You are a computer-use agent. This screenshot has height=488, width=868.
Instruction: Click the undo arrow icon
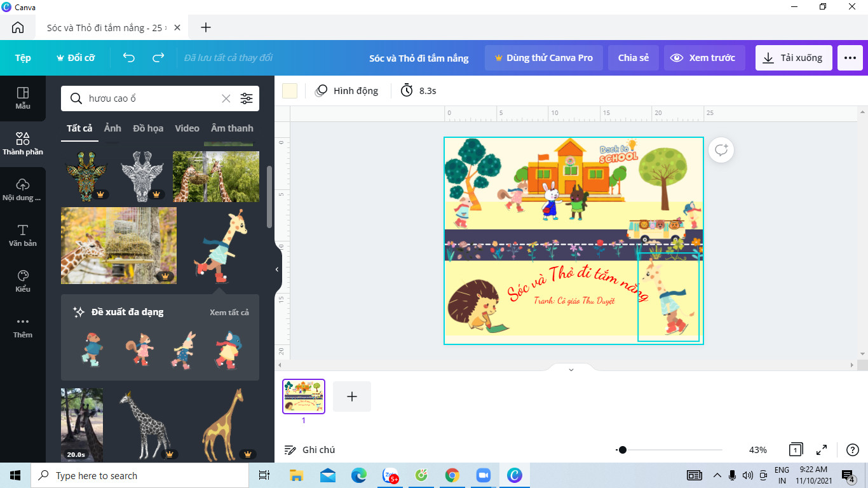(x=129, y=58)
